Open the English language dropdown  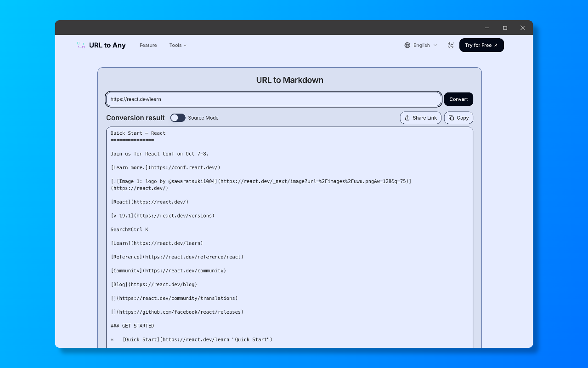tap(421, 45)
